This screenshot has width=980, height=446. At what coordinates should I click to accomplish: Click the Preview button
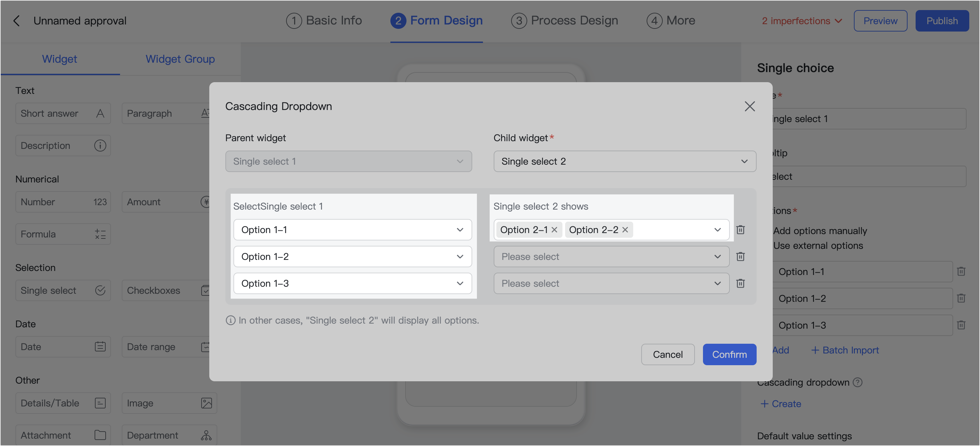(x=880, y=21)
